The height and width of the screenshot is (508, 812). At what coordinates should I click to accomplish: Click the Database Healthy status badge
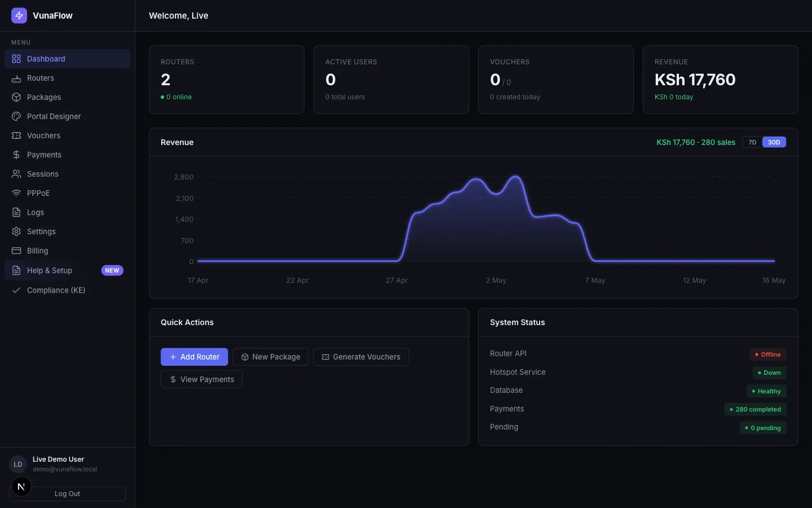coord(766,391)
